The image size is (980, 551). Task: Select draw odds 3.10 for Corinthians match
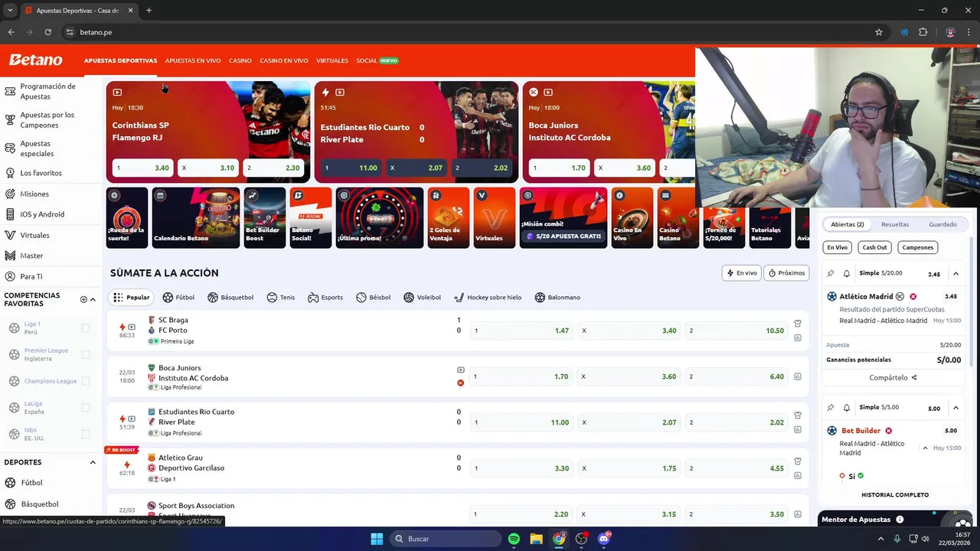(x=208, y=168)
